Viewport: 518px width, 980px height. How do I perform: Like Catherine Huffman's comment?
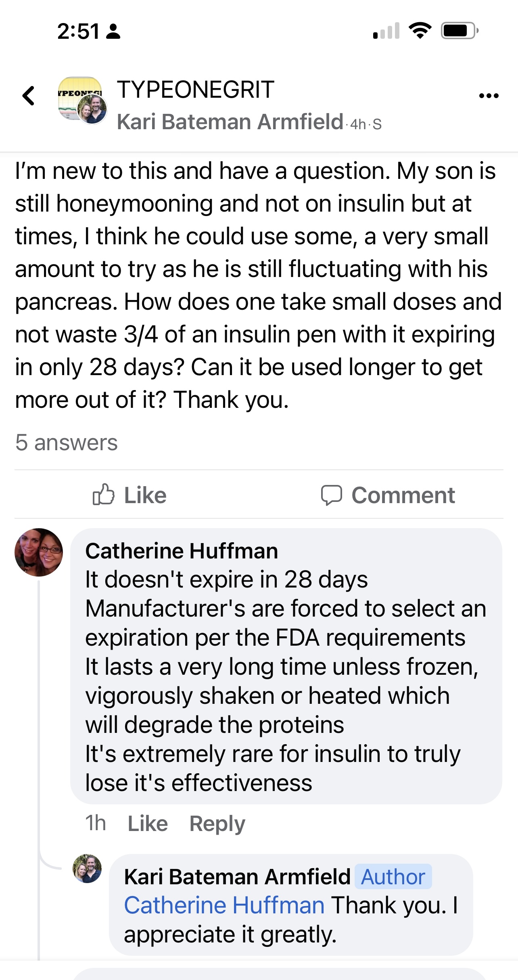[148, 824]
